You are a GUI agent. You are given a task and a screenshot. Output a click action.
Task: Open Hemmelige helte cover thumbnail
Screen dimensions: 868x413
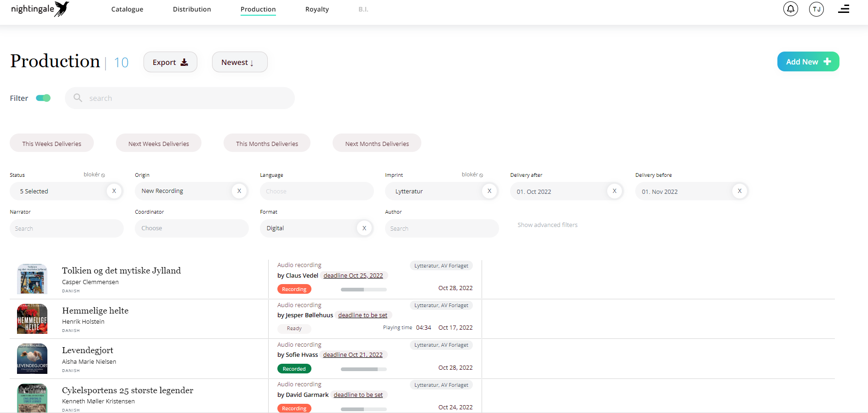coord(32,319)
